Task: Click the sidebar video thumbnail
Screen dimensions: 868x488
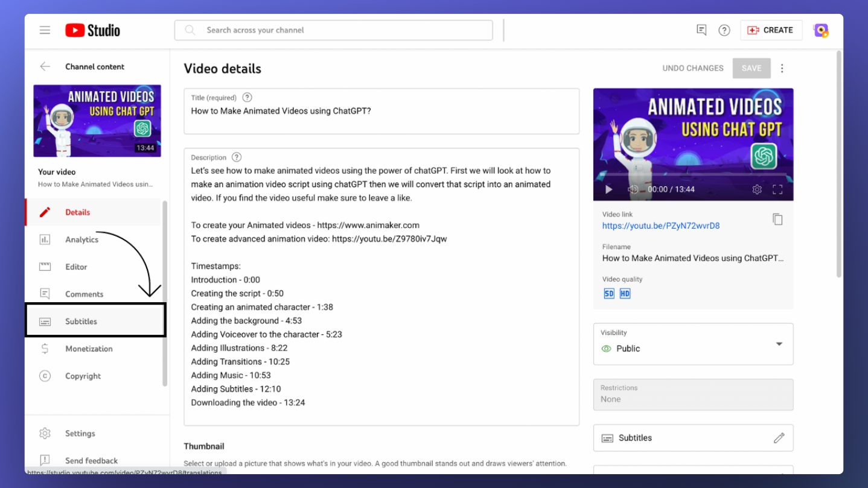Action: 97,121
